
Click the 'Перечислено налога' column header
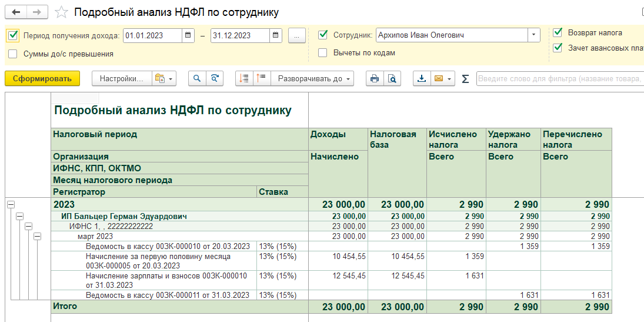pos(576,140)
